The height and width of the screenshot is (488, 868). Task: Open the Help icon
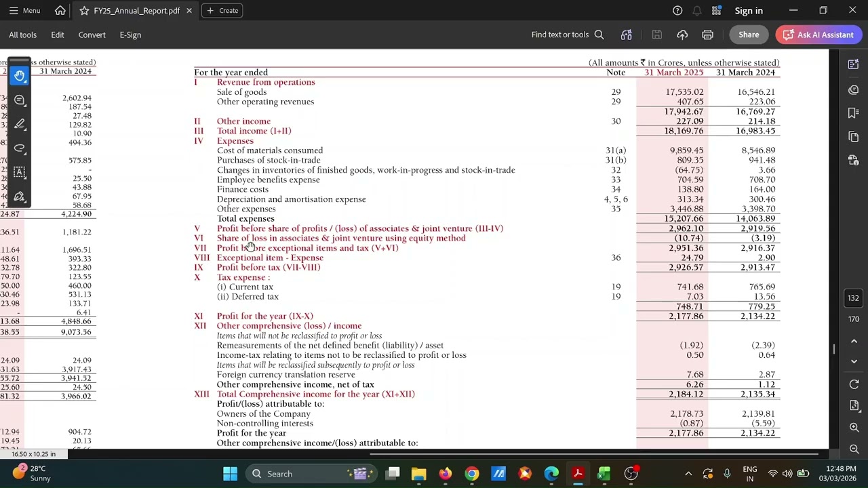[677, 11]
